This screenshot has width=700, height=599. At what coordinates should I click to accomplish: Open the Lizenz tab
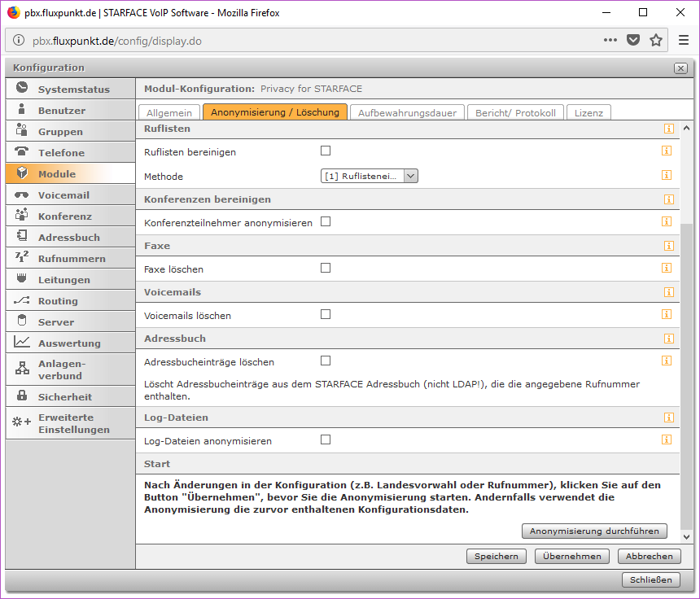[588, 112]
